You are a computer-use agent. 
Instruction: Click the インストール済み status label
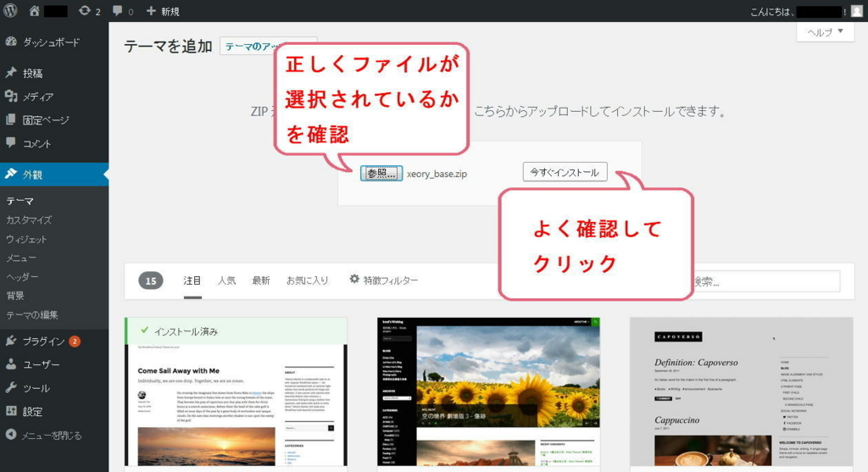coord(186,331)
